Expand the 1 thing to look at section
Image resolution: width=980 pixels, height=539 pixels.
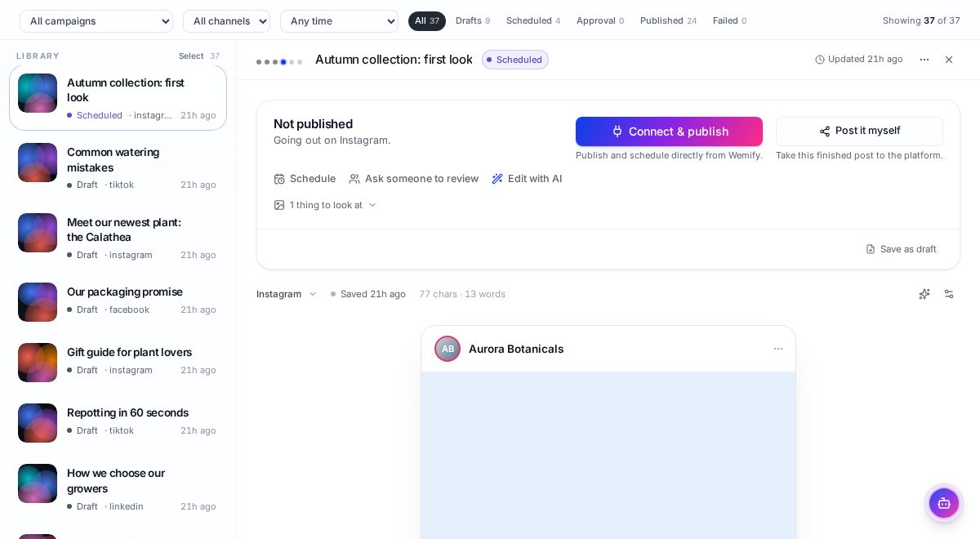(325, 205)
